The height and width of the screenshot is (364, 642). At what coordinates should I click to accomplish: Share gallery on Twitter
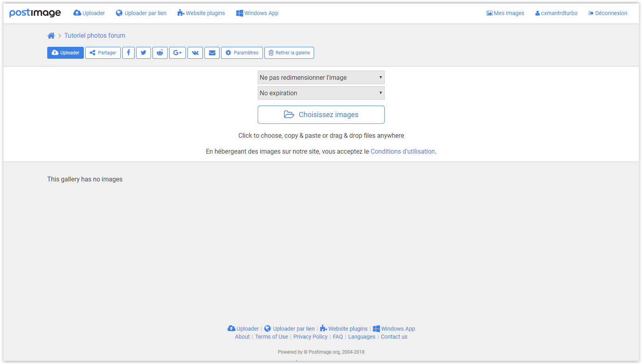coord(143,53)
